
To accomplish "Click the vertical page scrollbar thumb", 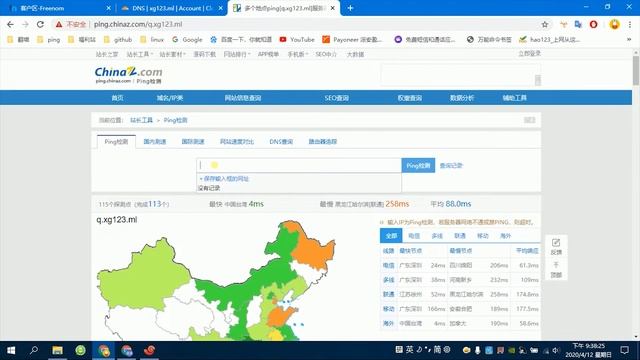I will (x=636, y=70).
